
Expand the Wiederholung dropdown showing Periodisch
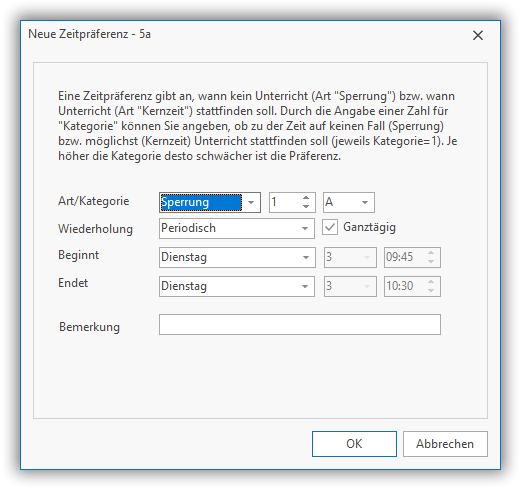pos(237,228)
